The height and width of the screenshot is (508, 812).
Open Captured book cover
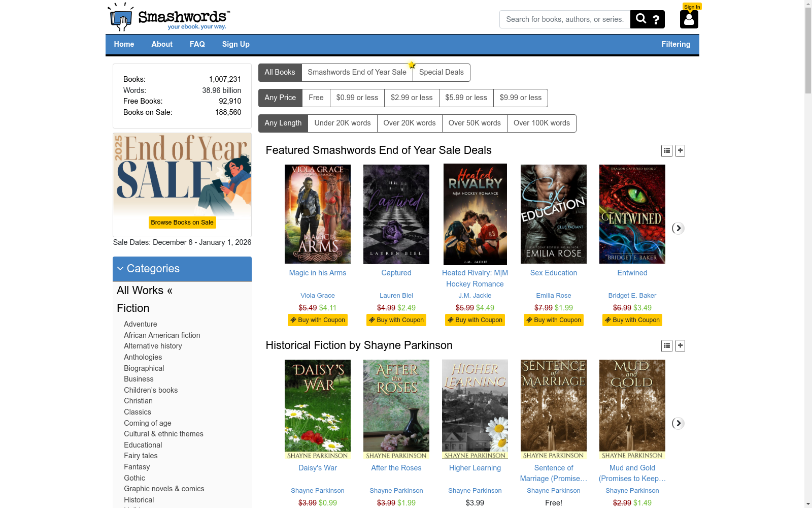pyautogui.click(x=396, y=214)
